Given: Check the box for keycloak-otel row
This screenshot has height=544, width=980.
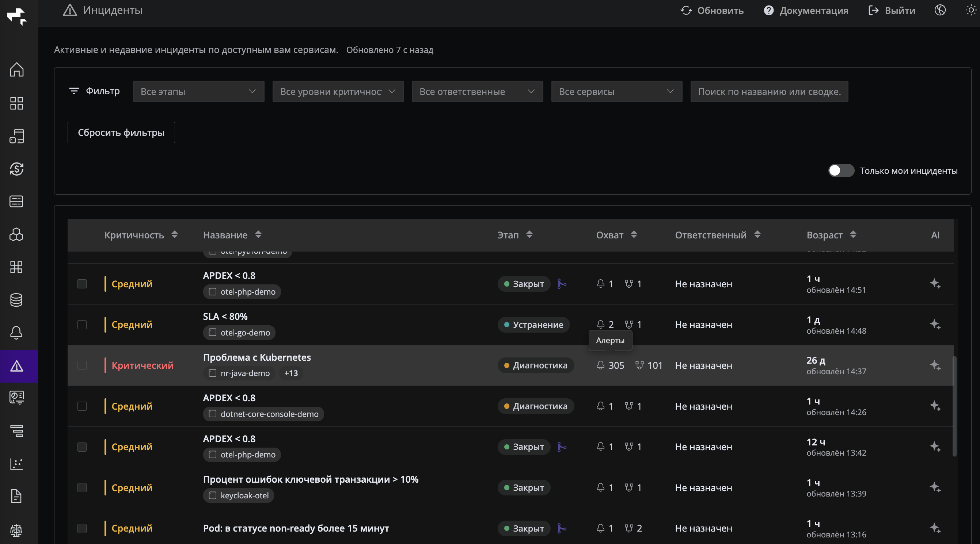Looking at the screenshot, I should (82, 488).
